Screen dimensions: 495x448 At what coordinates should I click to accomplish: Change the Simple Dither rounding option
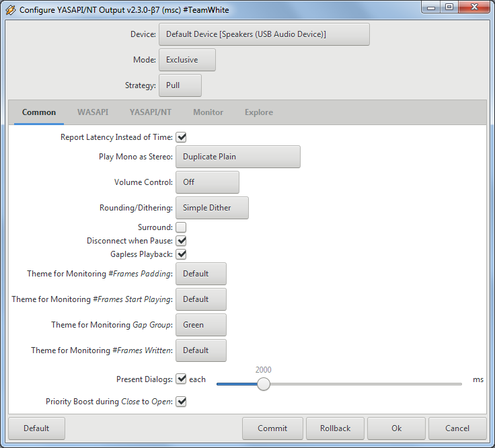tap(212, 208)
